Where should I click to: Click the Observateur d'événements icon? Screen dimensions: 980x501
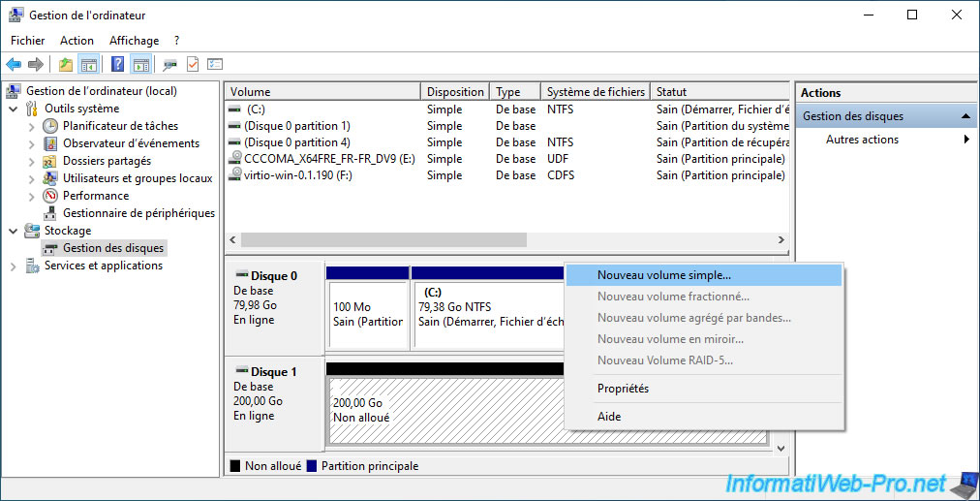pos(50,143)
